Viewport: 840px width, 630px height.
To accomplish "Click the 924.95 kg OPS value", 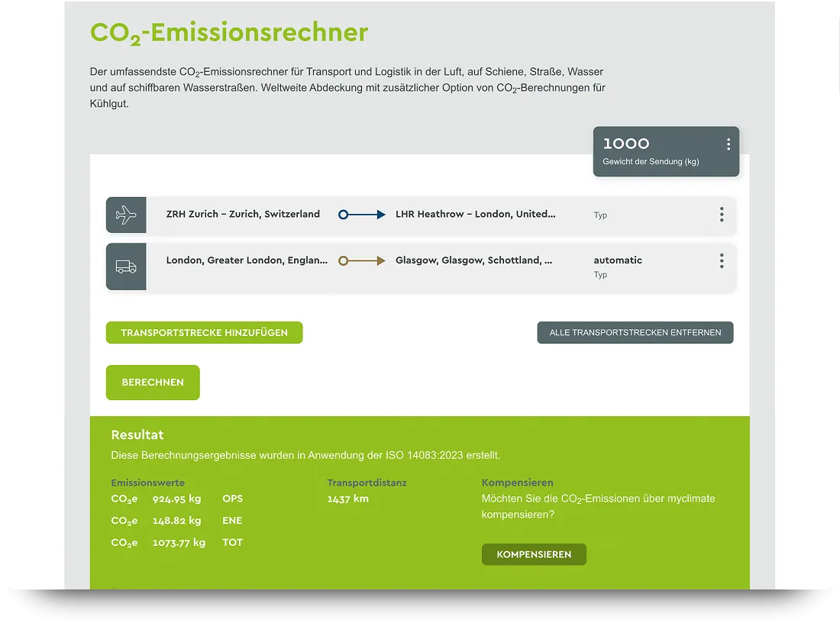I will (x=176, y=499).
